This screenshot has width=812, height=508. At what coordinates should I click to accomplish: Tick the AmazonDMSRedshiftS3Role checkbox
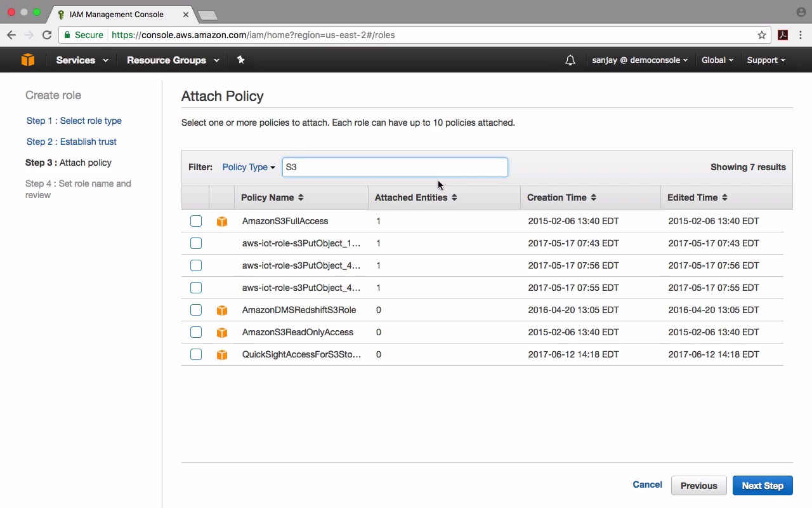196,310
